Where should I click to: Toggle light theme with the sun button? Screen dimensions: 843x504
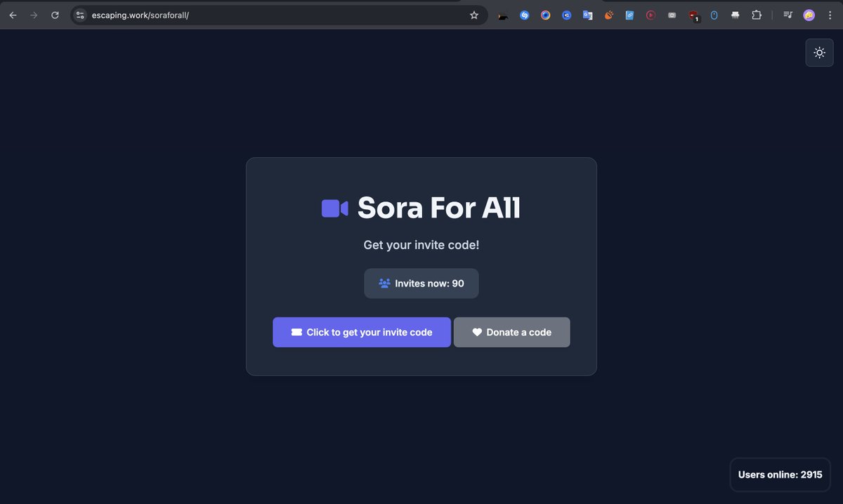[819, 53]
